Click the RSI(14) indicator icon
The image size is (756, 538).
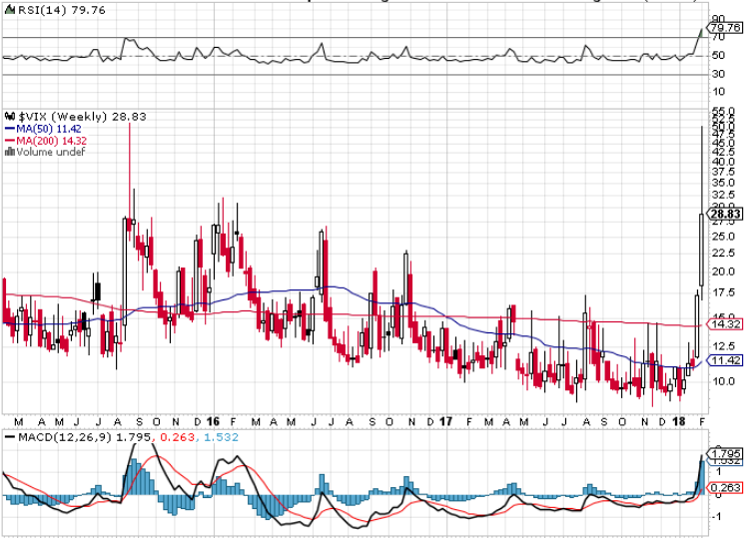(10, 10)
